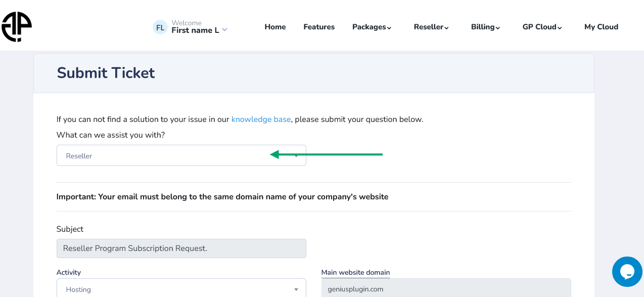Follow the knowledge base link

pos(261,119)
